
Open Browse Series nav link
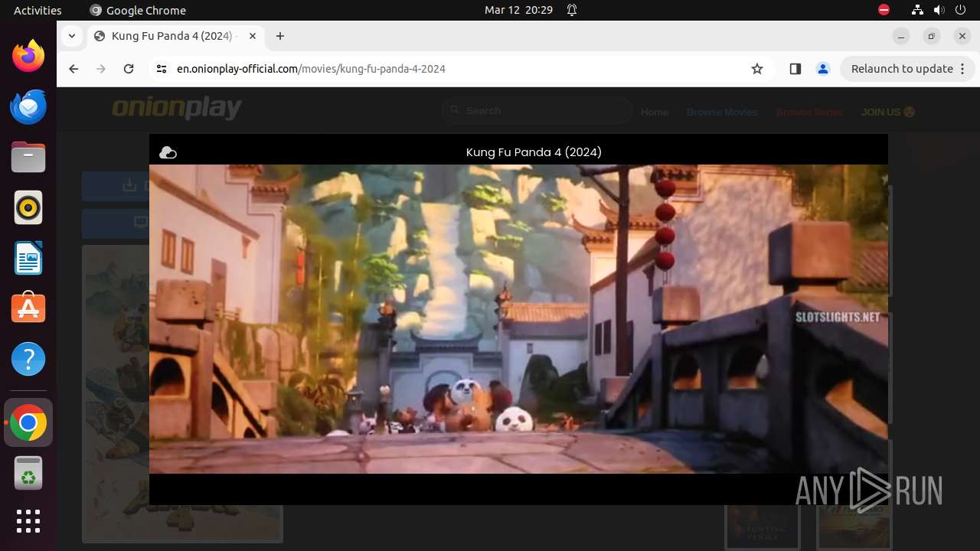(809, 112)
